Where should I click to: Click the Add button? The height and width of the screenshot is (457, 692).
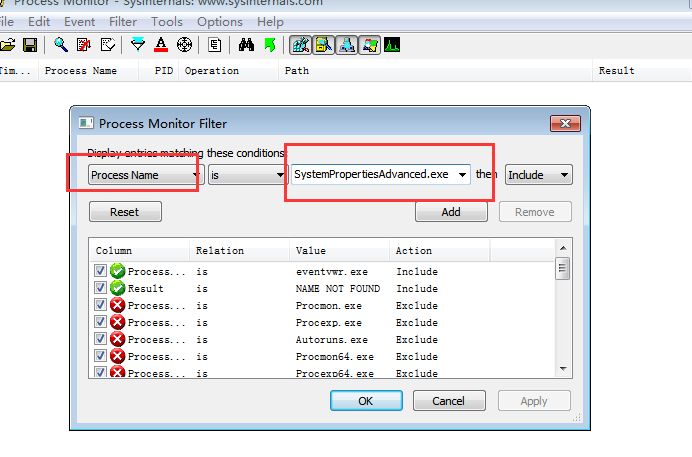pyautogui.click(x=451, y=212)
